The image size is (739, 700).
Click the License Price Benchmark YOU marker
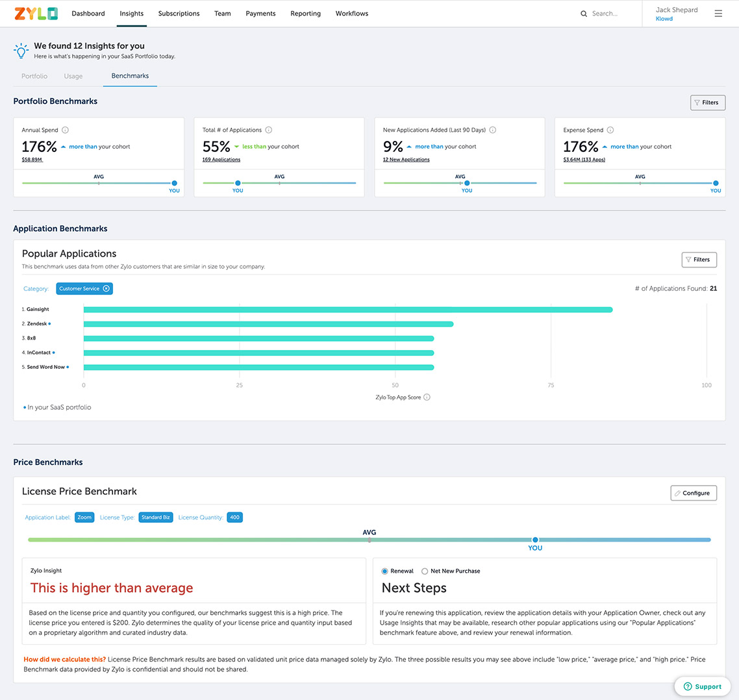pyautogui.click(x=535, y=540)
